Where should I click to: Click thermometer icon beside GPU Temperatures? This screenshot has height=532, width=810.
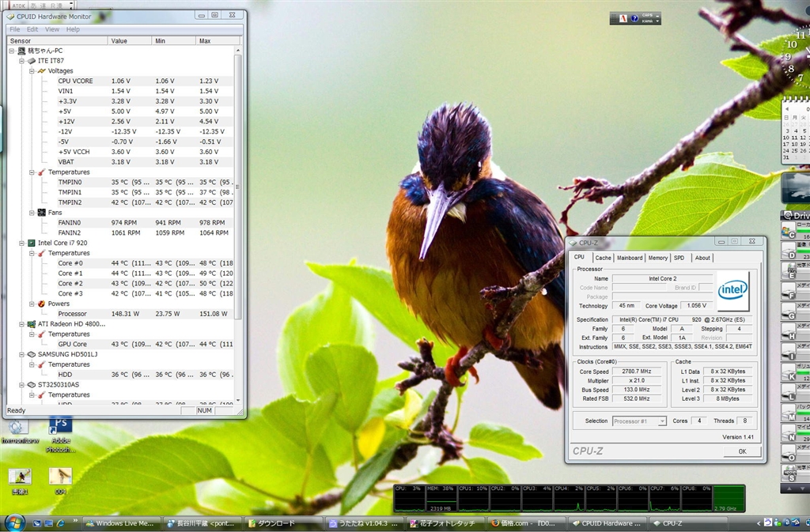point(42,334)
